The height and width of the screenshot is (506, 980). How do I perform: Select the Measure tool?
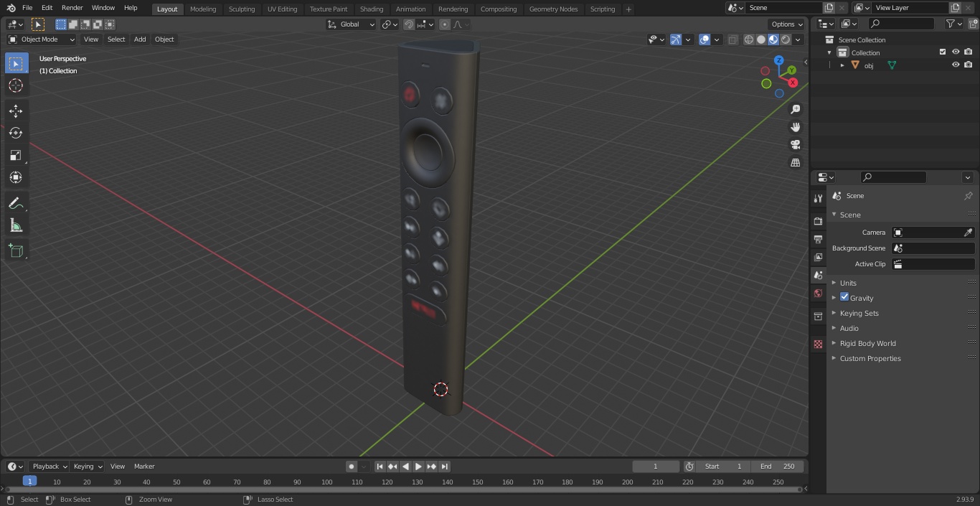pyautogui.click(x=16, y=226)
